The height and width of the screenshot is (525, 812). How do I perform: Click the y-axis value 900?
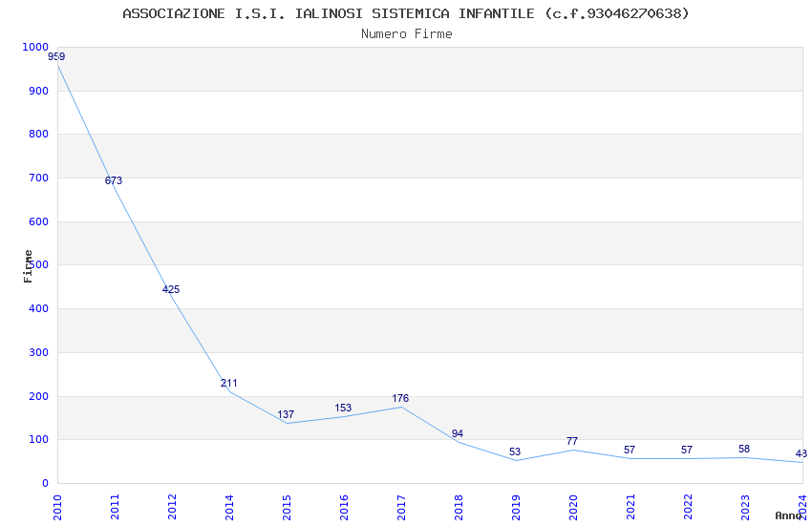click(x=39, y=91)
